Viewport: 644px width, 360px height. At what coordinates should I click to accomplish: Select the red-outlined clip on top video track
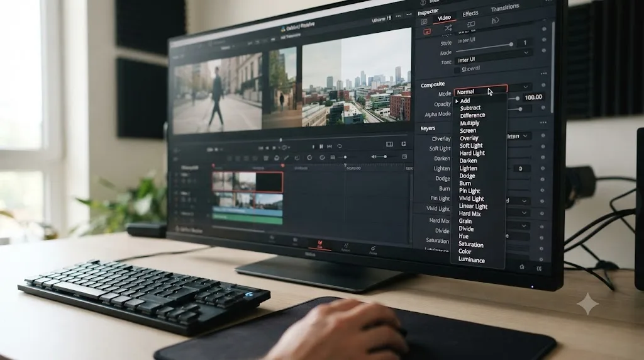[248, 182]
